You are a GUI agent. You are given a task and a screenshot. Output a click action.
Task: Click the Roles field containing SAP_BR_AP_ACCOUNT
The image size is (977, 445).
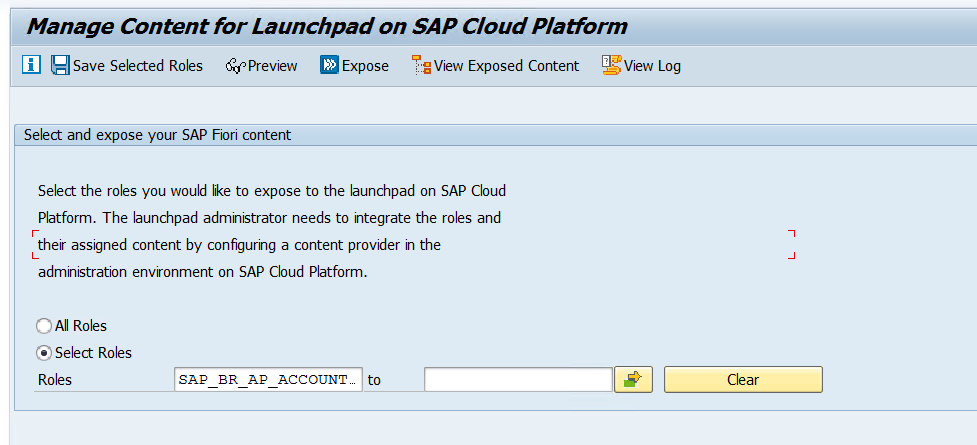[267, 380]
